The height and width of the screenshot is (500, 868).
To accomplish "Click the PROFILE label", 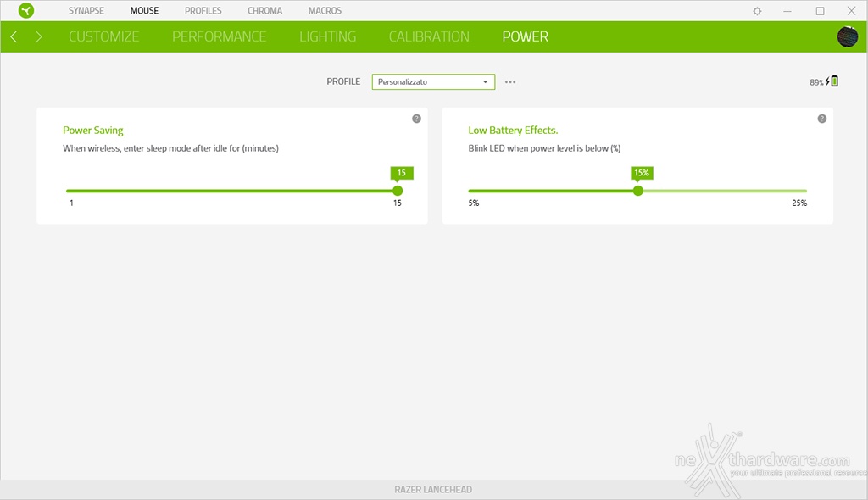I will [x=343, y=81].
